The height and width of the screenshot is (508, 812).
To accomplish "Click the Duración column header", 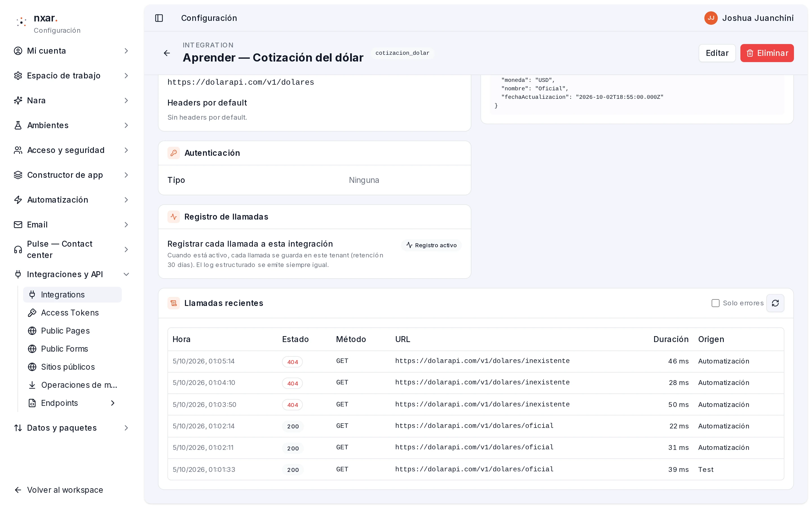I will coord(671,339).
